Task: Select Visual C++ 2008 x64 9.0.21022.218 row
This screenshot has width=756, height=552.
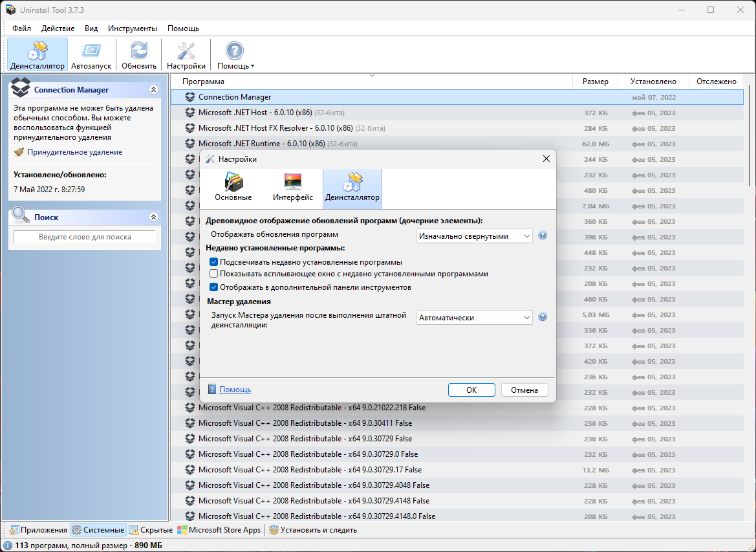Action: point(457,408)
